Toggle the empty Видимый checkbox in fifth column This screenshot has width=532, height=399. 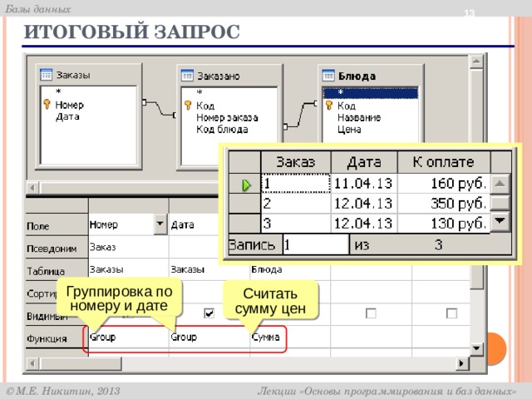pos(451,313)
